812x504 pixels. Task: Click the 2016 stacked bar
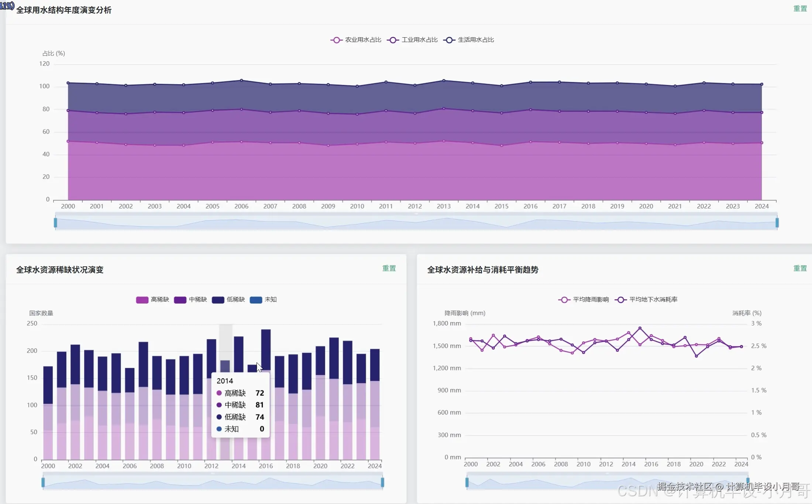click(x=266, y=349)
